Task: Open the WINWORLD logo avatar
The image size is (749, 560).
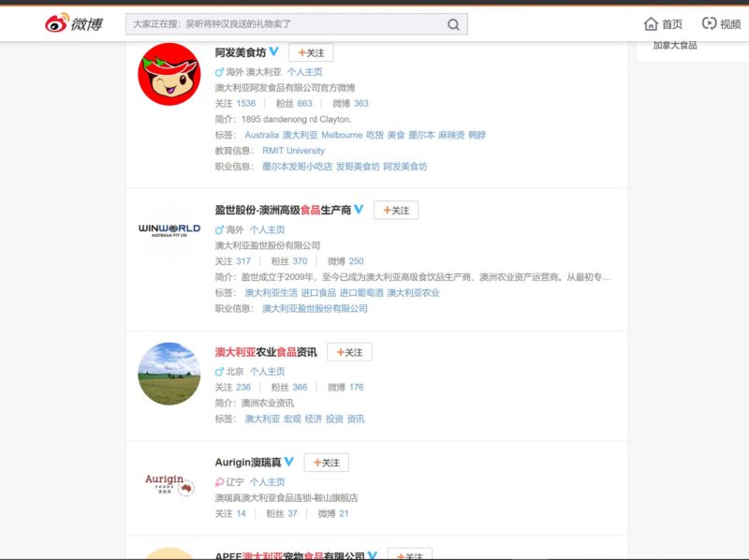Action: pos(169,229)
